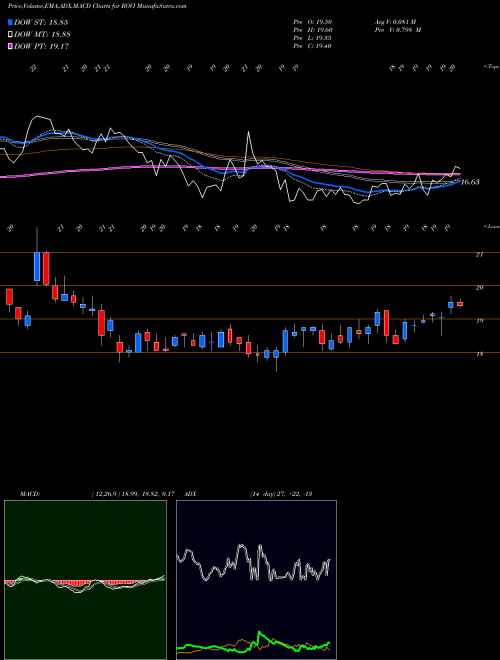Click the 'Avg V: 0.081 M' volume text
Viewport: 500px width, 660px height.
point(395,22)
